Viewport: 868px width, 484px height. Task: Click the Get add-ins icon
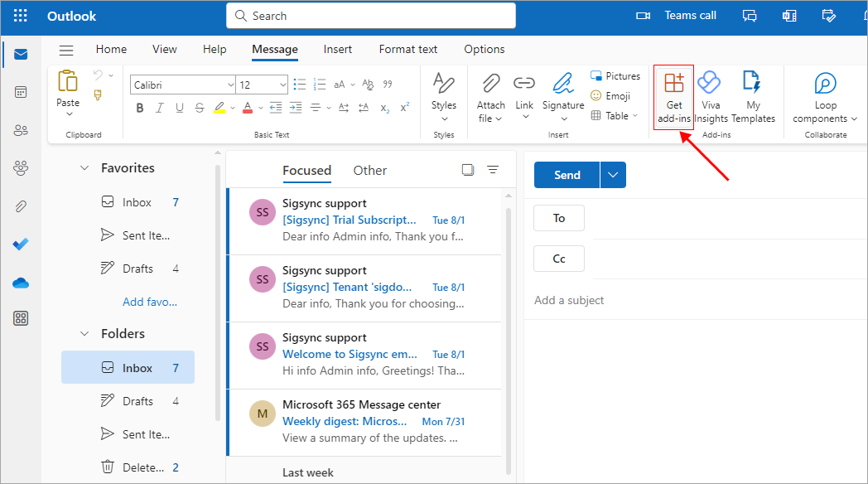[674, 84]
